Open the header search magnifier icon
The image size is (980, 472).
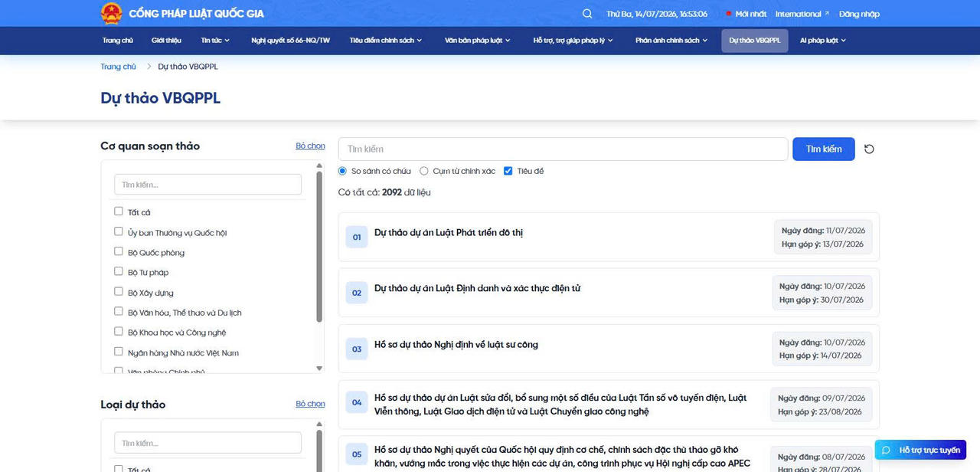587,14
